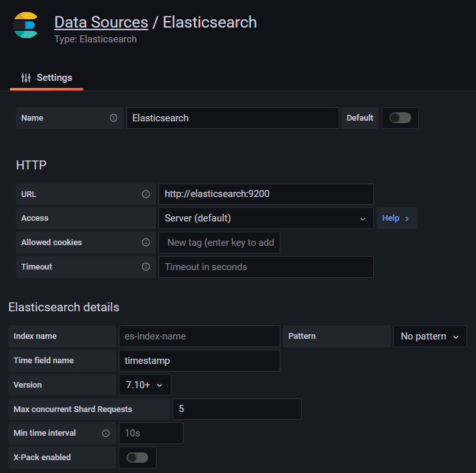476x473 pixels.
Task: Click the 'Default' label text
Action: click(360, 118)
